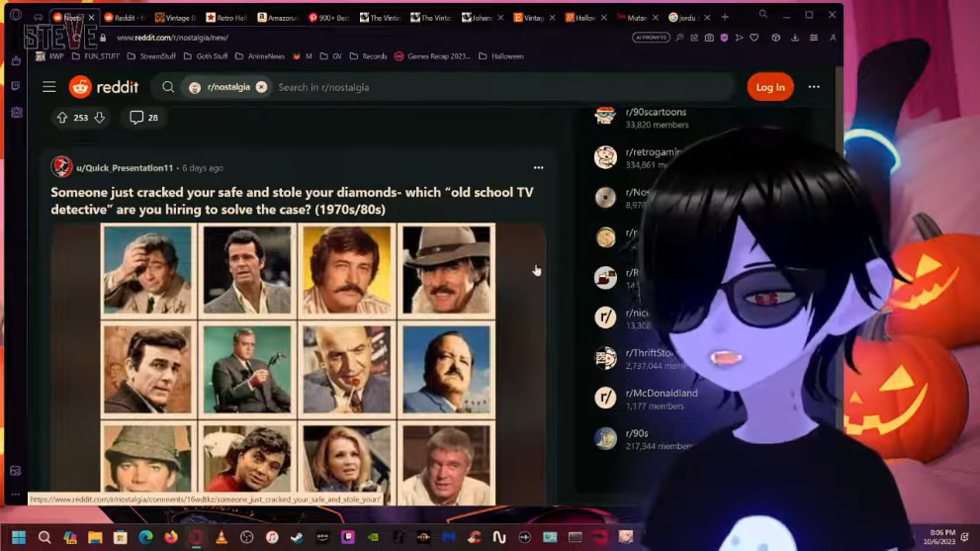Click the browser tab search magnifier icon
The image size is (980, 551).
763,14
